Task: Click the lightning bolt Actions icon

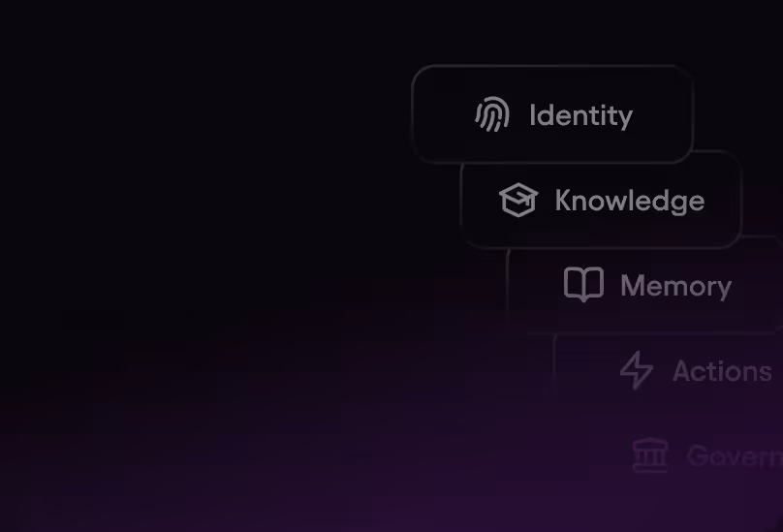Action: (637, 370)
